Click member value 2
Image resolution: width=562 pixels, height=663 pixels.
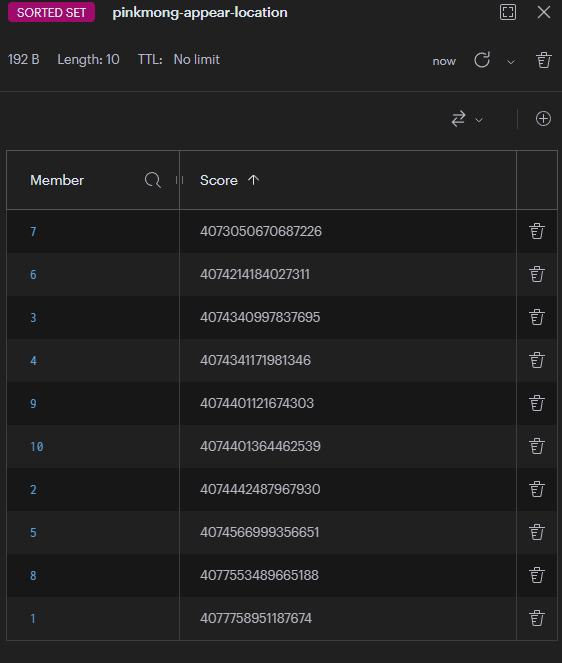pos(33,490)
